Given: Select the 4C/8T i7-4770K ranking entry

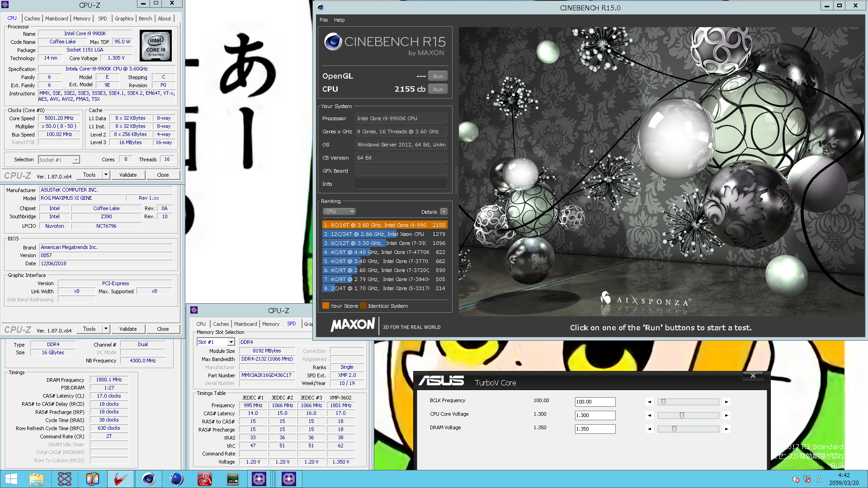Looking at the screenshot, I should (385, 252).
